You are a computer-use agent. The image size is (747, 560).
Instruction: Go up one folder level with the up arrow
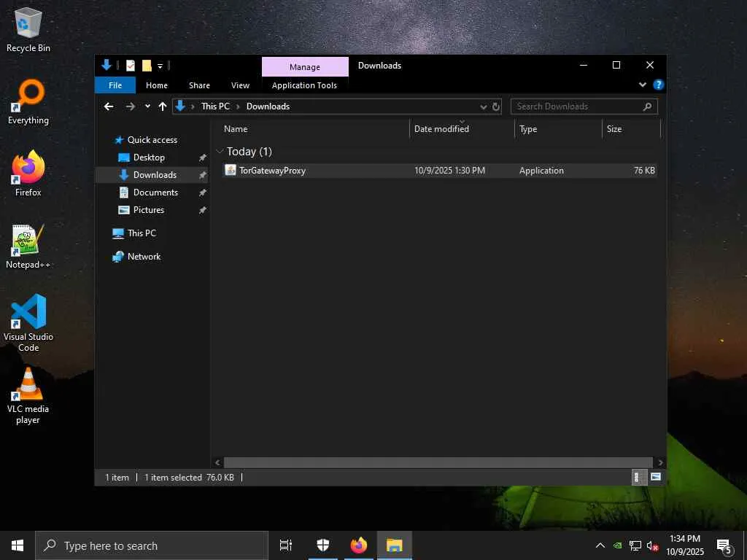click(163, 106)
